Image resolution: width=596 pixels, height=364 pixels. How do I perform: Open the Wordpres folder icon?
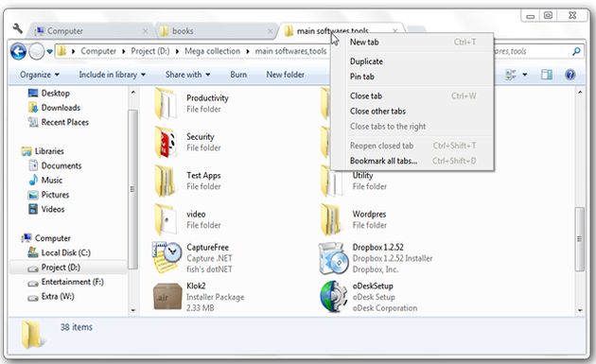(x=331, y=219)
